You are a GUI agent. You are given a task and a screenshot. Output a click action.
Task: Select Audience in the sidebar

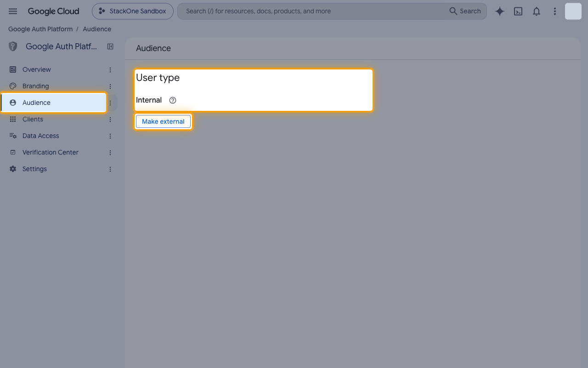point(53,103)
